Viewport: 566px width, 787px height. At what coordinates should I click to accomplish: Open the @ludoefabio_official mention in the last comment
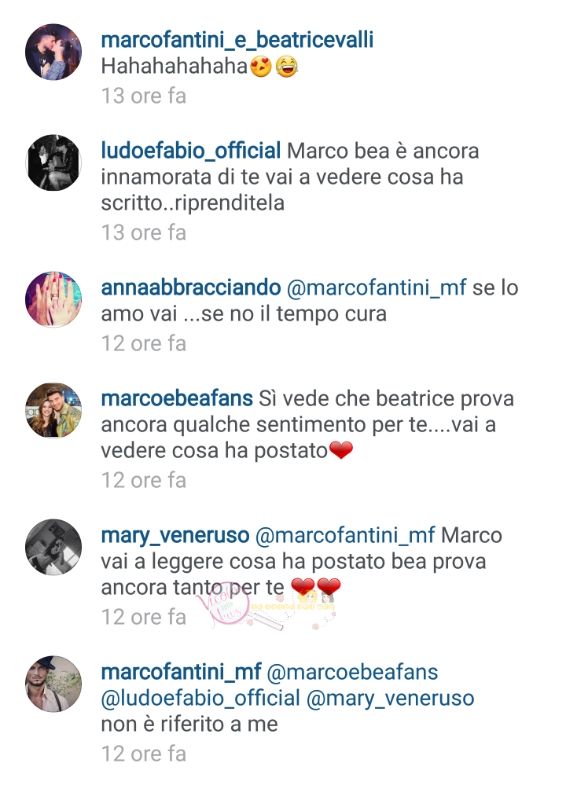pos(201,699)
